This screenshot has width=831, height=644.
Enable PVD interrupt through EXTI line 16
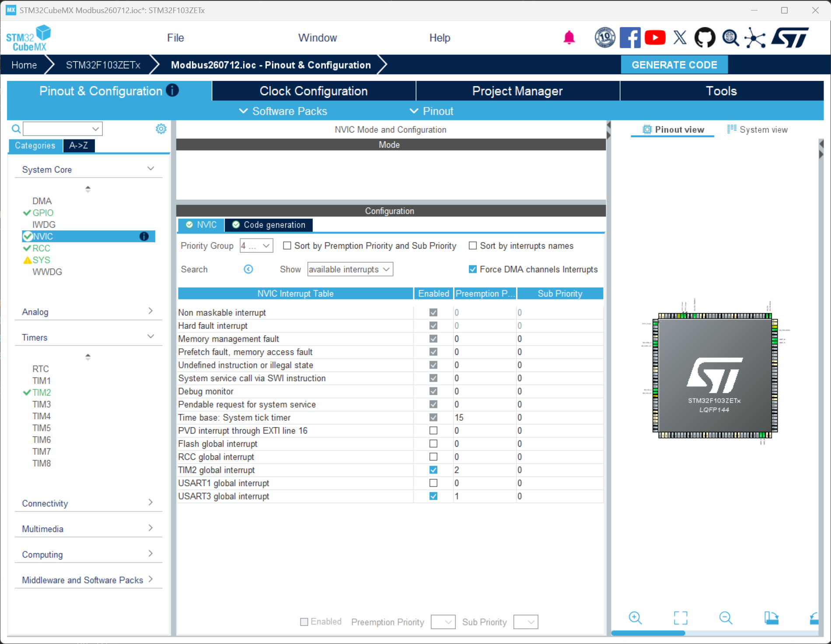[433, 431]
